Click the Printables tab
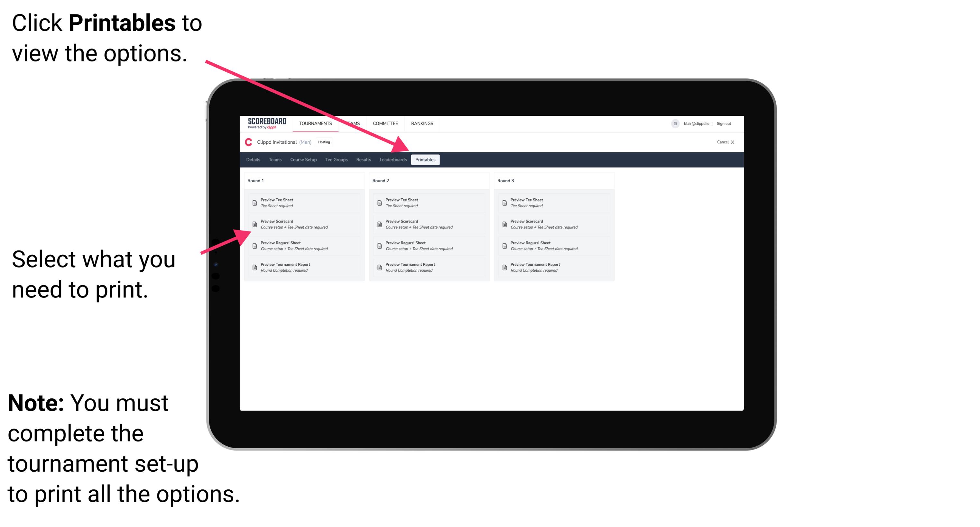980x527 pixels. coord(425,160)
